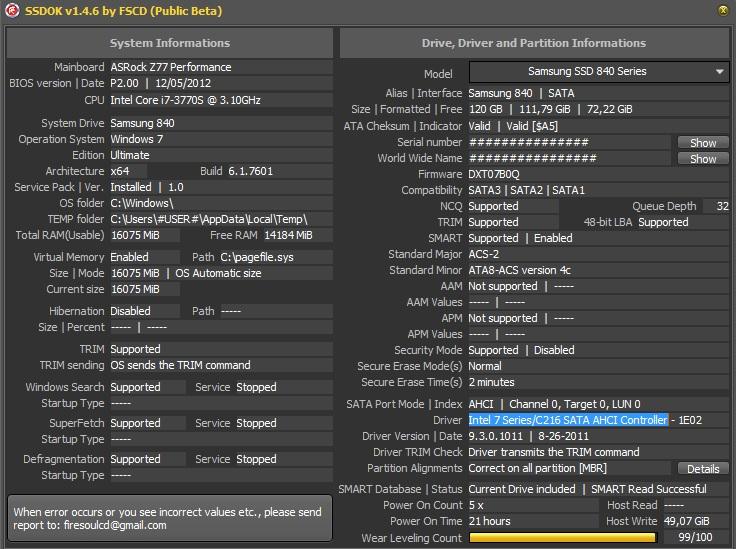The image size is (736, 549).
Task: Select the BIOS version P2.00 value
Action: tap(124, 83)
